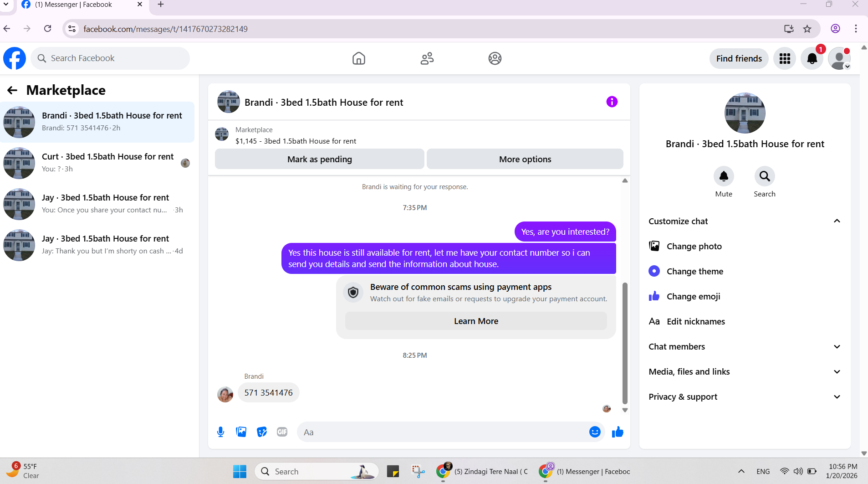Viewport: 868px width, 484px height.
Task: Open the taskbar clock and date
Action: click(x=842, y=472)
